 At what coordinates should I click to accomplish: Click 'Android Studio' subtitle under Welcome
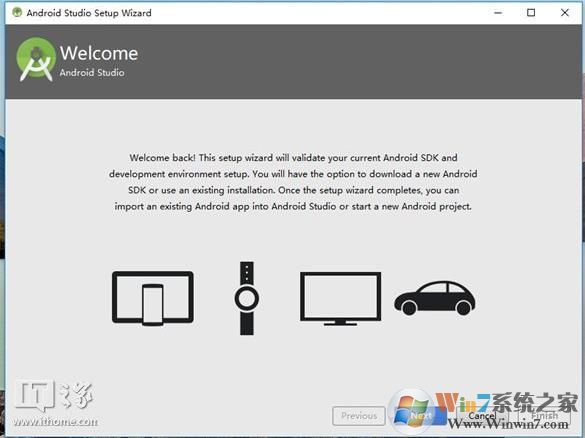(x=92, y=72)
